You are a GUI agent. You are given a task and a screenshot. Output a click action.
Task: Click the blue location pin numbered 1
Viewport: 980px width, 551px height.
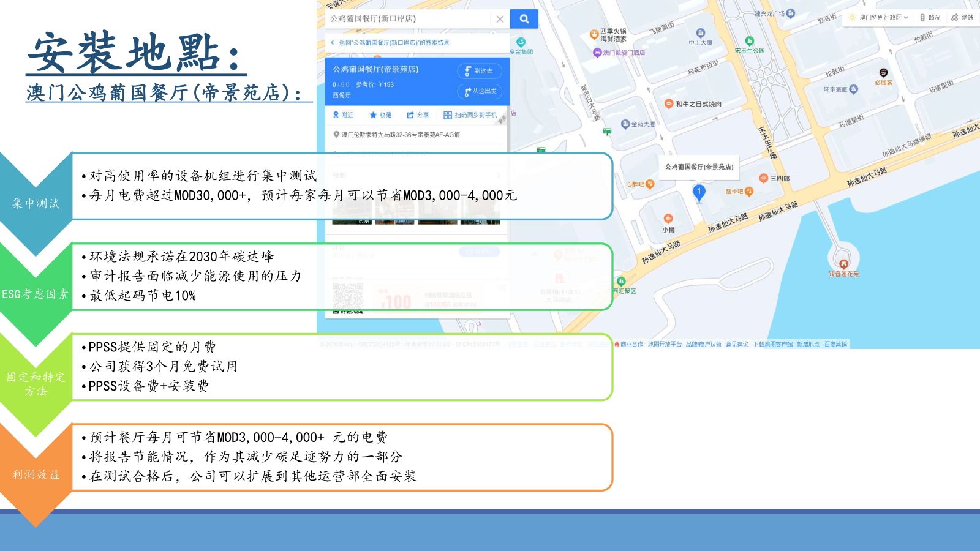click(x=699, y=193)
